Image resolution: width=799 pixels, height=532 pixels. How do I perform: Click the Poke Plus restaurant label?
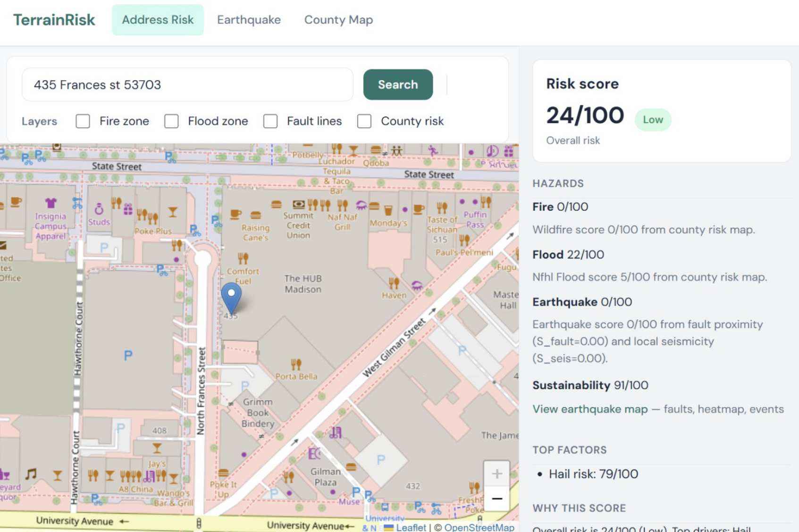coord(153,231)
